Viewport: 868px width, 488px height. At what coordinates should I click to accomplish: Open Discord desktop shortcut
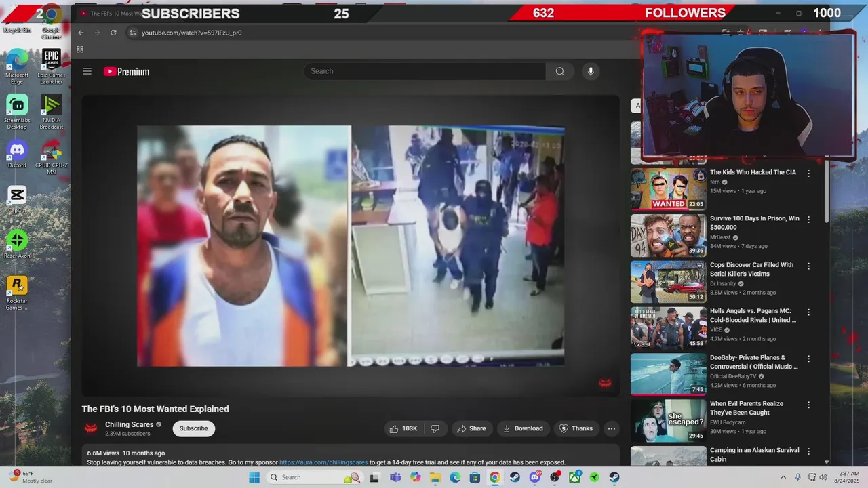(17, 155)
